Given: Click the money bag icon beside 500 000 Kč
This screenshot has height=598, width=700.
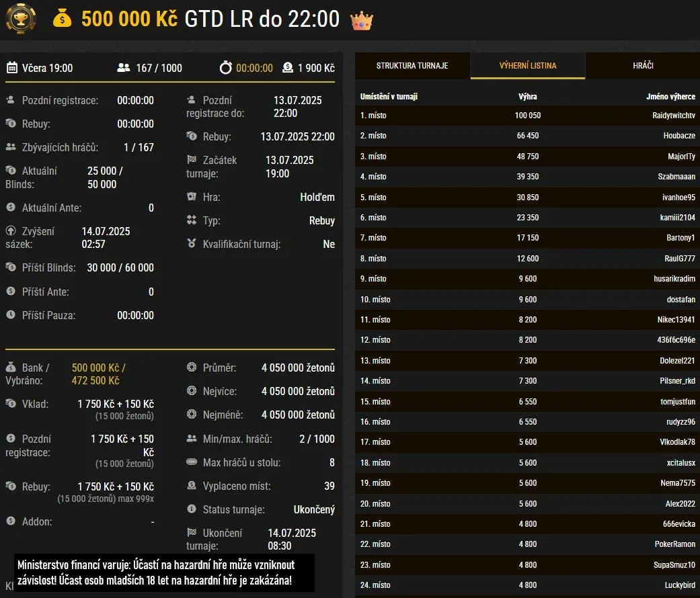Looking at the screenshot, I should click(x=62, y=19).
